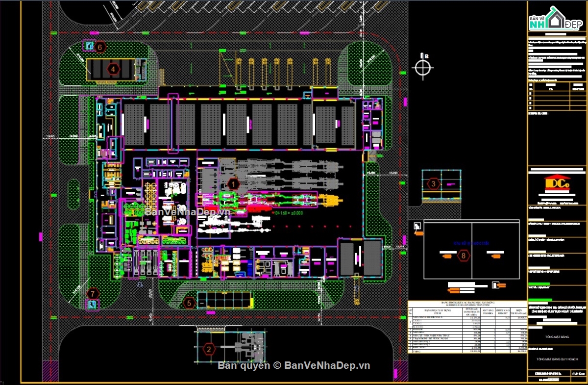Click the small cyan guardhouse beside marker 6

(x=89, y=46)
